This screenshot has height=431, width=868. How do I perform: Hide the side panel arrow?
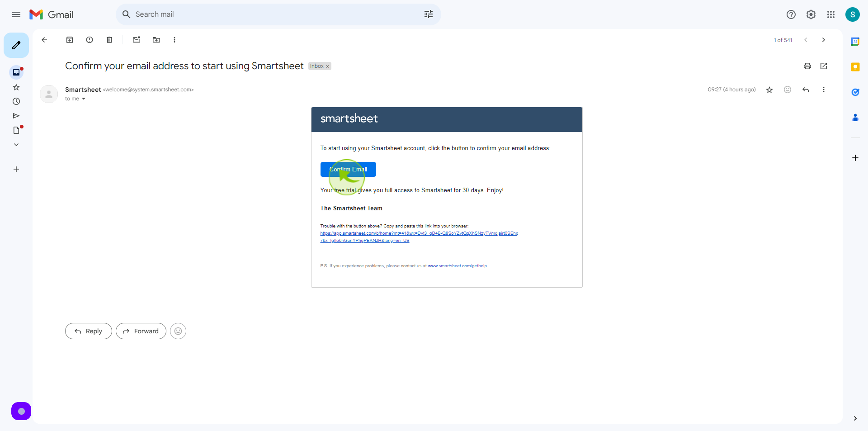(855, 418)
